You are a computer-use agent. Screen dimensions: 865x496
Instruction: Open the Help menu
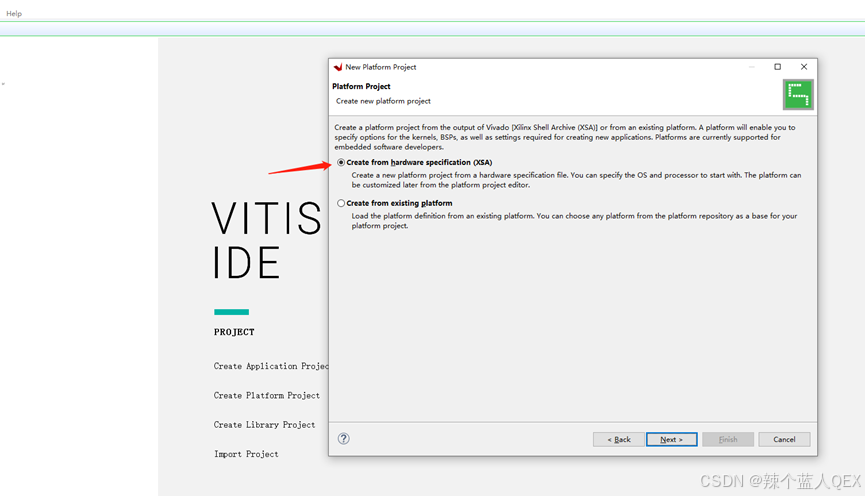tap(14, 13)
